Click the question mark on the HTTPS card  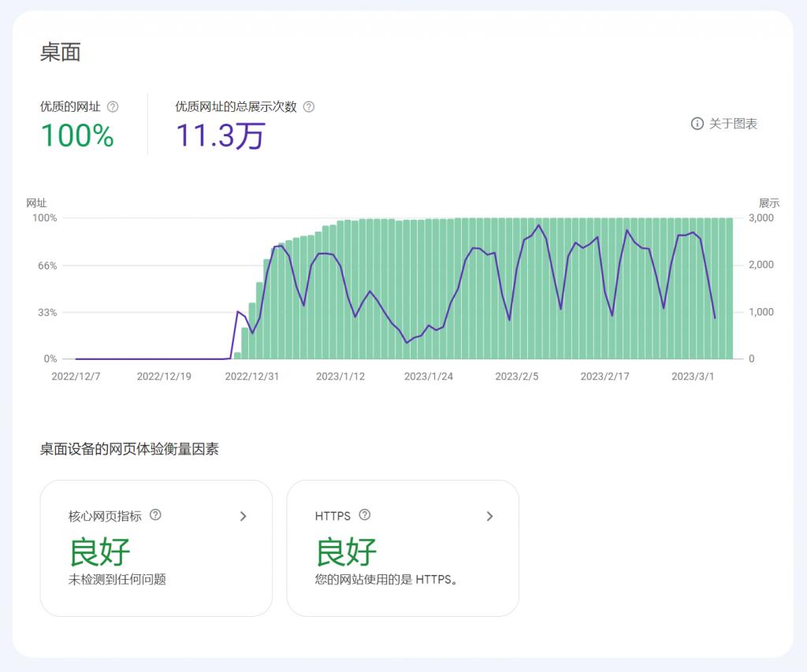coord(364,516)
